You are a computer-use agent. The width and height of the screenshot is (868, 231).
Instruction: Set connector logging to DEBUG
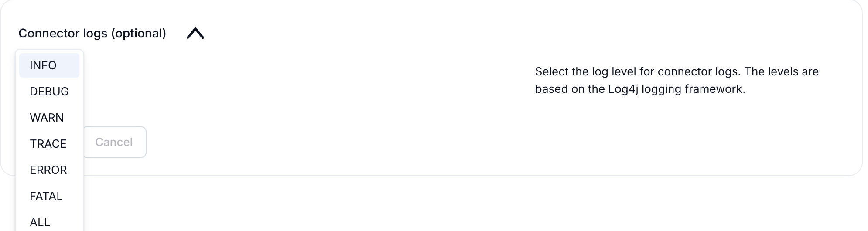(49, 92)
